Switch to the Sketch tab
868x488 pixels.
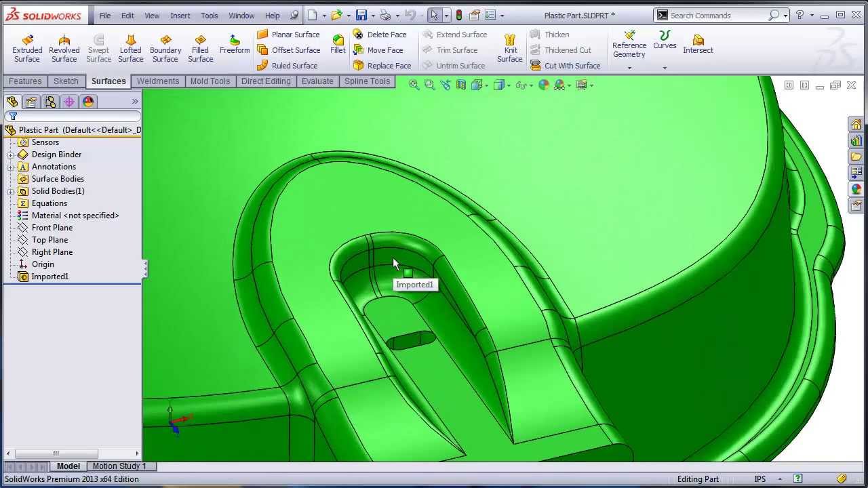click(x=66, y=81)
